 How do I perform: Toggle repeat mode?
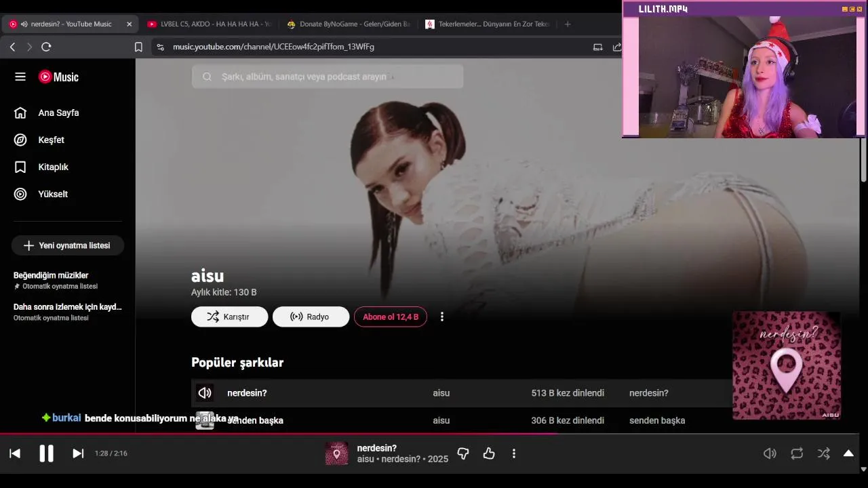[x=797, y=453]
